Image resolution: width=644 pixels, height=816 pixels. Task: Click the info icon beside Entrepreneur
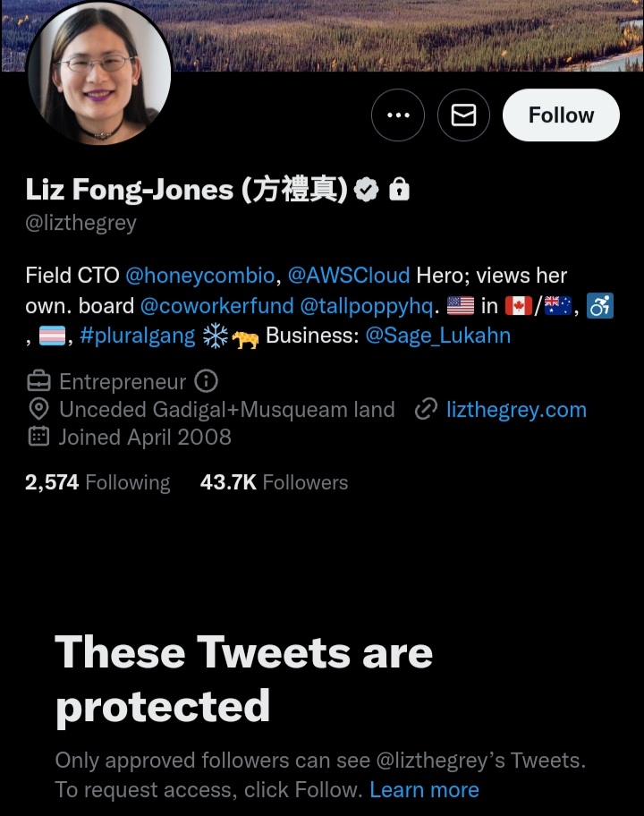[206, 381]
